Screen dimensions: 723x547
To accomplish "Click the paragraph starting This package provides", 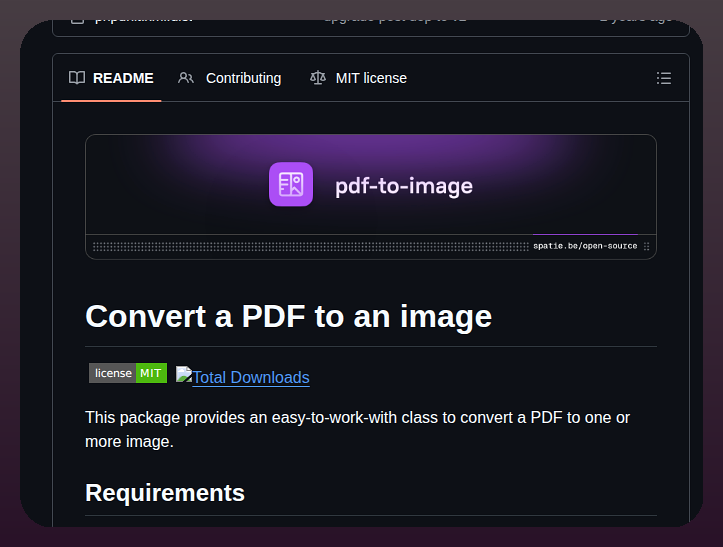I will (357, 429).
